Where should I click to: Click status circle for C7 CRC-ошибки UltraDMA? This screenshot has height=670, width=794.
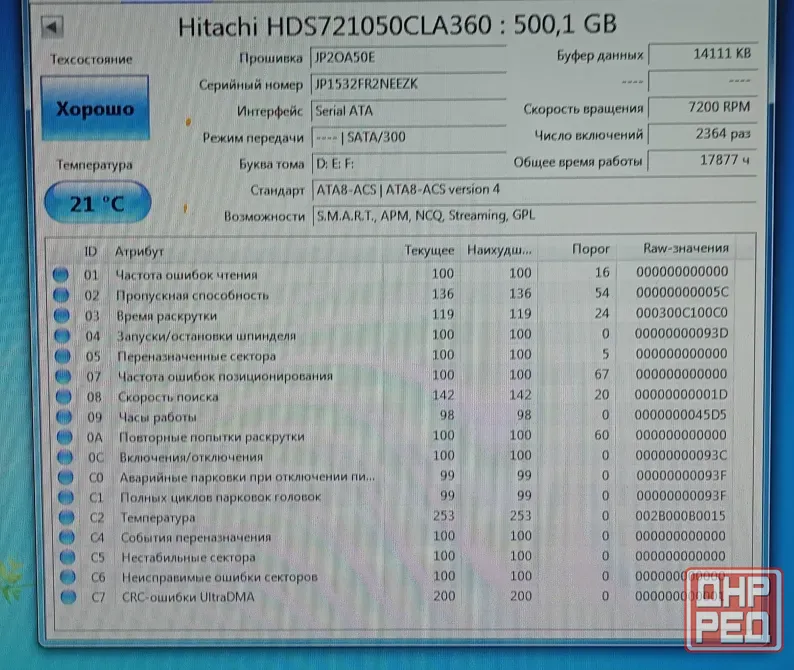pyautogui.click(x=68, y=597)
